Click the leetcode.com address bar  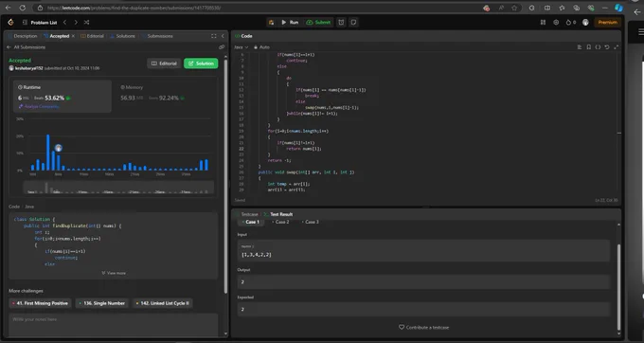click(134, 8)
